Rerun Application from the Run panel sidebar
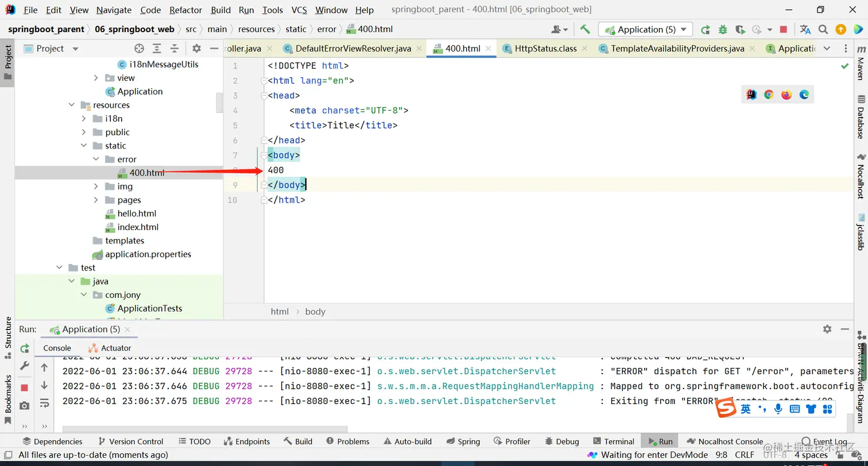The height and width of the screenshot is (466, 868). coord(25,348)
